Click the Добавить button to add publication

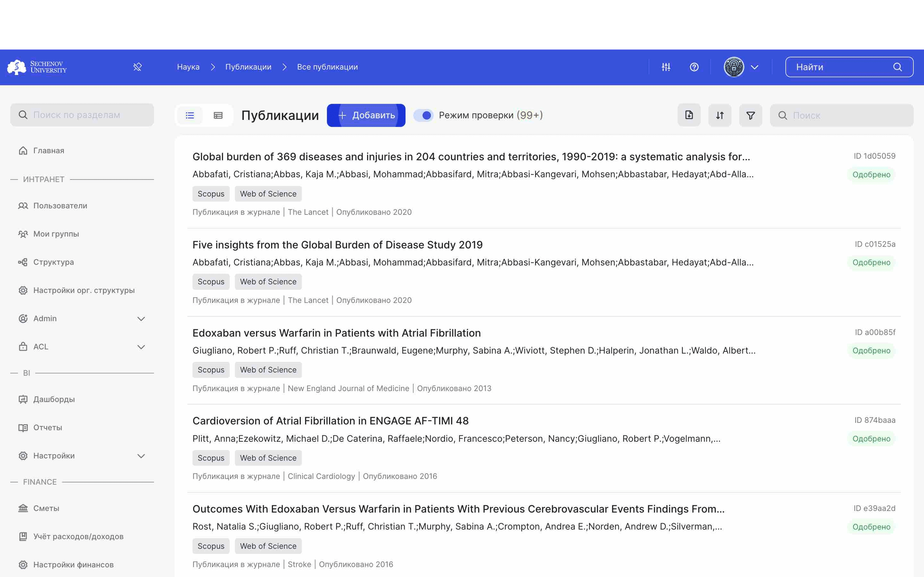click(x=366, y=115)
